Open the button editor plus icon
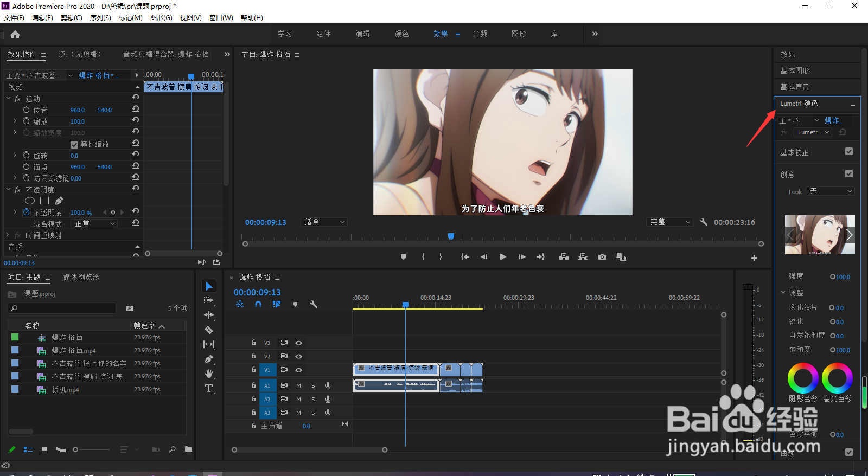This screenshot has height=476, width=868. [x=754, y=258]
